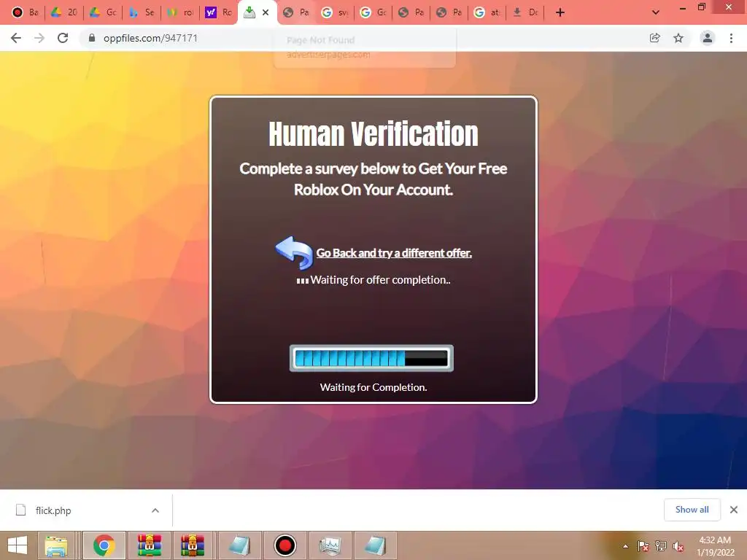The width and height of the screenshot is (747, 560).
Task: Open the first WinRAR taskbar icon
Action: coord(150,545)
